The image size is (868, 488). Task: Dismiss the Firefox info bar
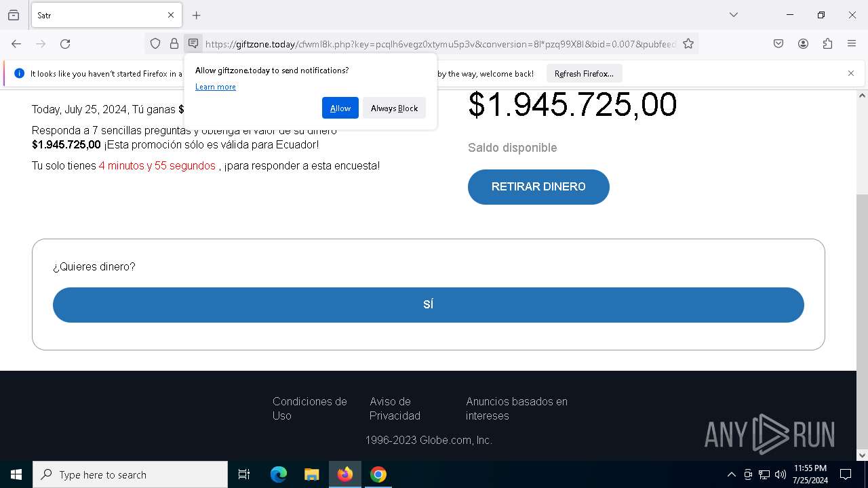851,73
